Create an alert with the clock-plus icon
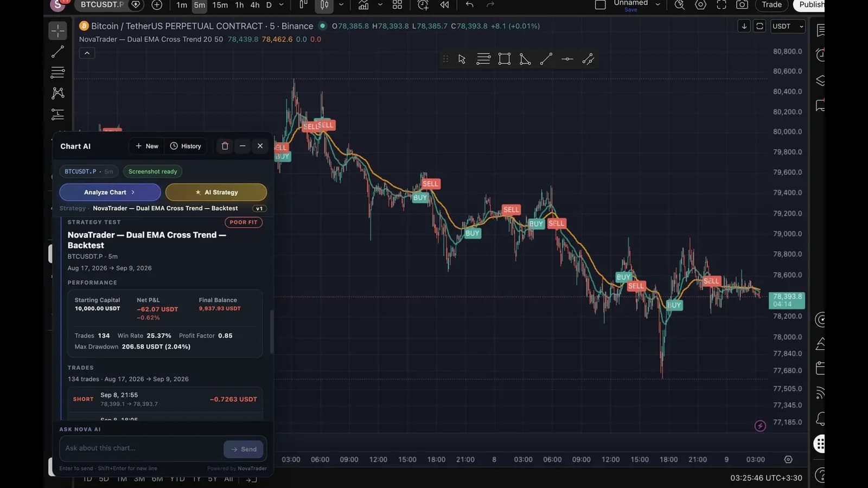Image resolution: width=868 pixels, height=488 pixels. 423,5
